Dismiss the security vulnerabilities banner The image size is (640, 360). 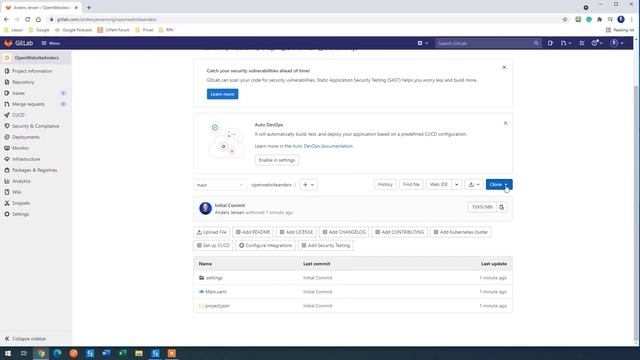504,67
